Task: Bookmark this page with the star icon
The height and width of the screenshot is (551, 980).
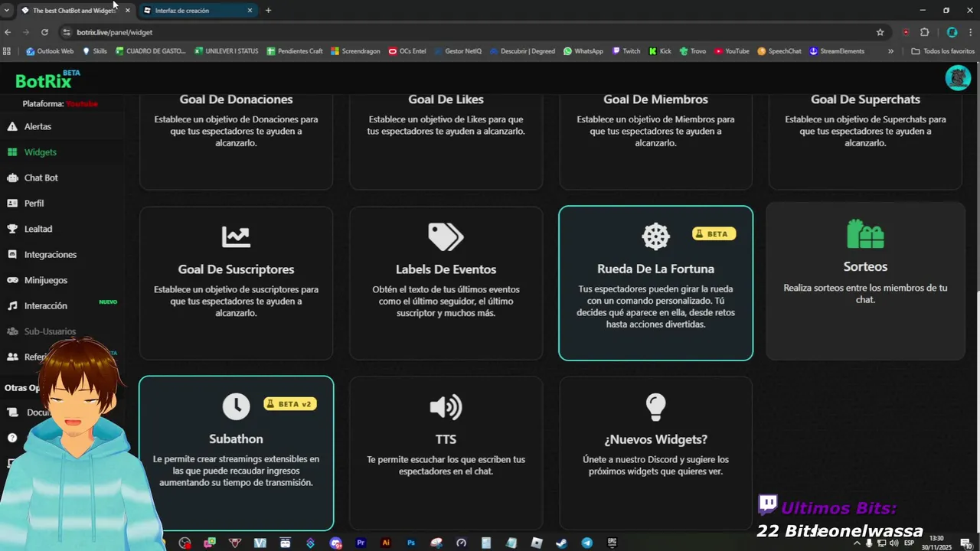Action: pyautogui.click(x=880, y=32)
